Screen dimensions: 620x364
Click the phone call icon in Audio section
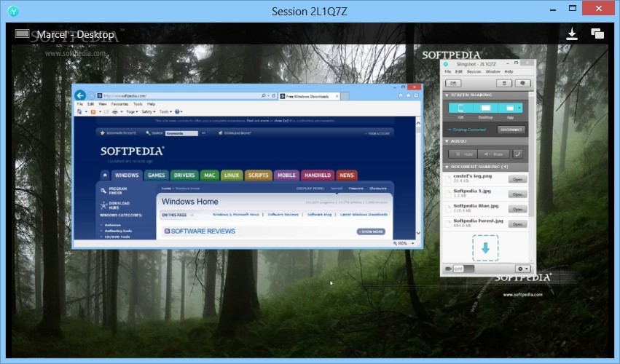coord(517,154)
